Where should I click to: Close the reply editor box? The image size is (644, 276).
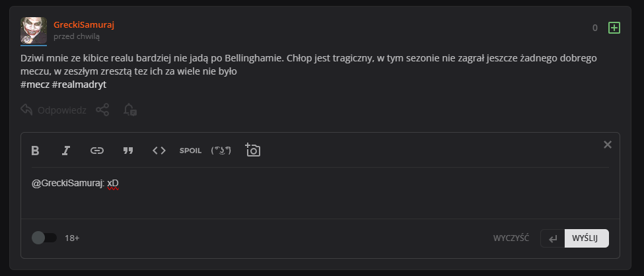click(608, 145)
